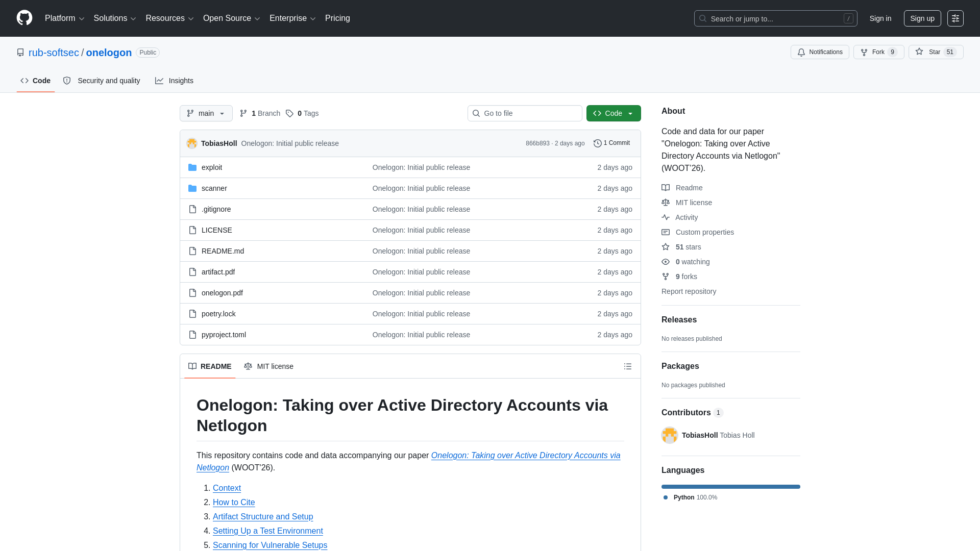This screenshot has width=980, height=551.
Task: Click the 1 Commit history link
Action: [611, 143]
